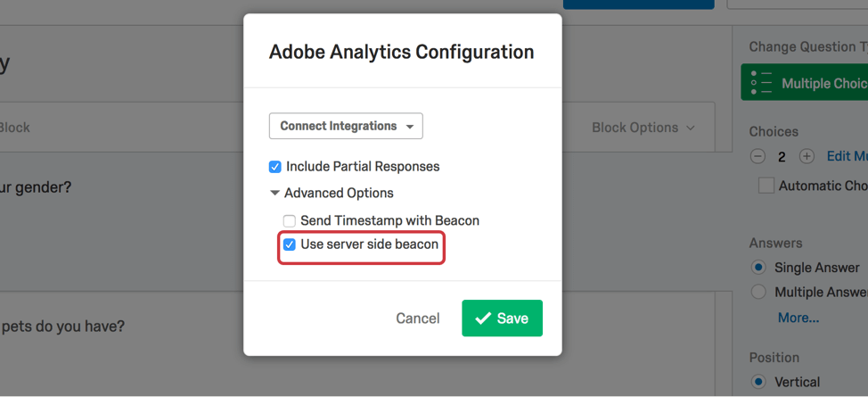Collapse Advanced Options with its triangle

[x=274, y=193]
